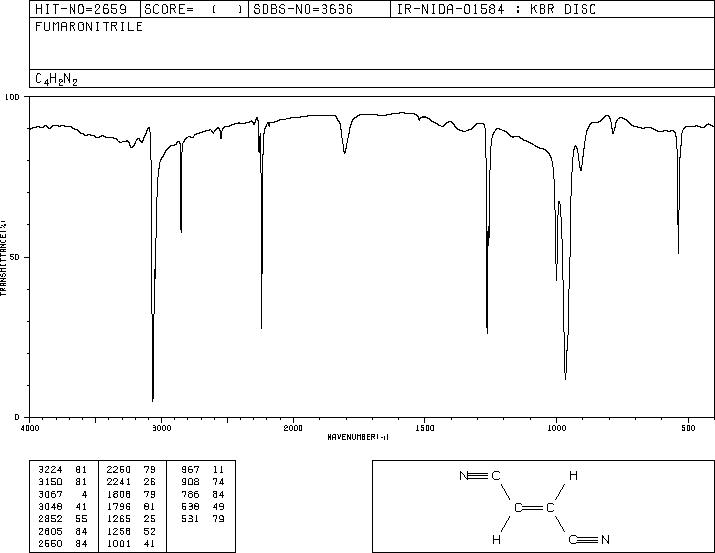Click the SDBS-NO=3636 header text
Image resolution: width=715 pixels, height=553 pixels.
(303, 9)
